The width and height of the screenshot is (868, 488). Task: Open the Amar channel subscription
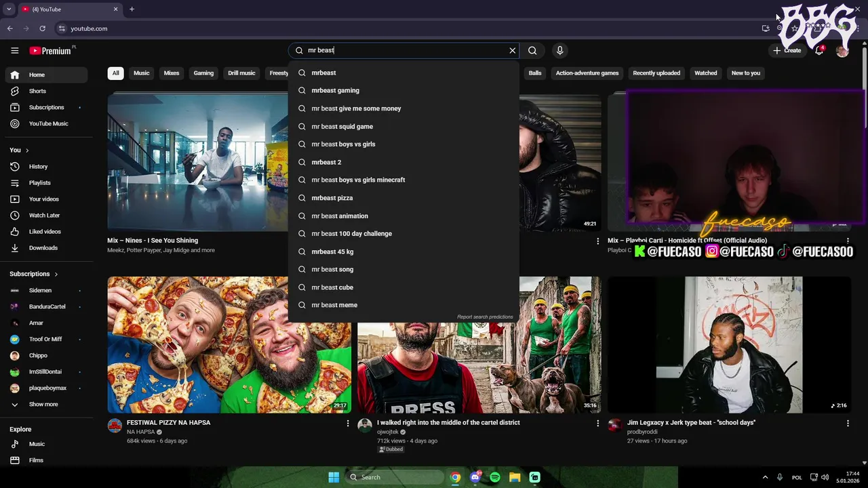pyautogui.click(x=47, y=323)
